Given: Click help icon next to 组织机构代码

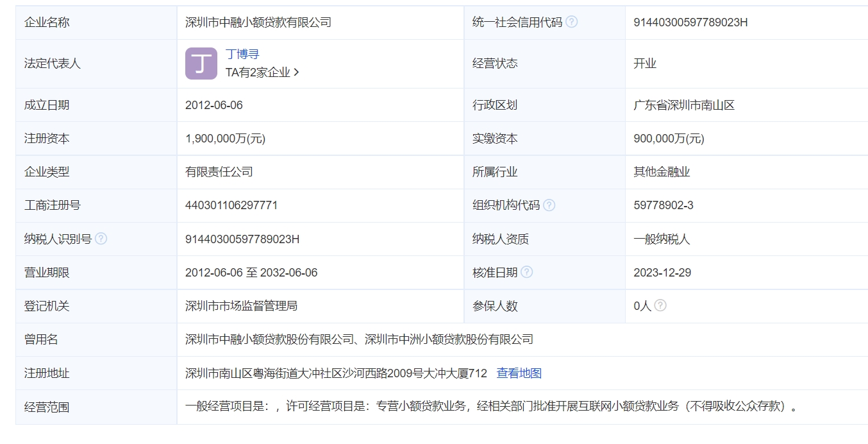Looking at the screenshot, I should point(549,205).
